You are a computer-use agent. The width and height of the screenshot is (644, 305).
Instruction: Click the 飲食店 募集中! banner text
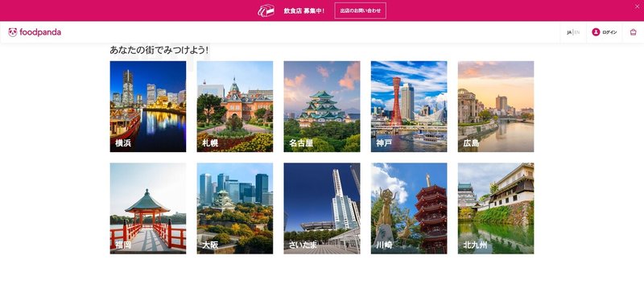click(x=304, y=10)
